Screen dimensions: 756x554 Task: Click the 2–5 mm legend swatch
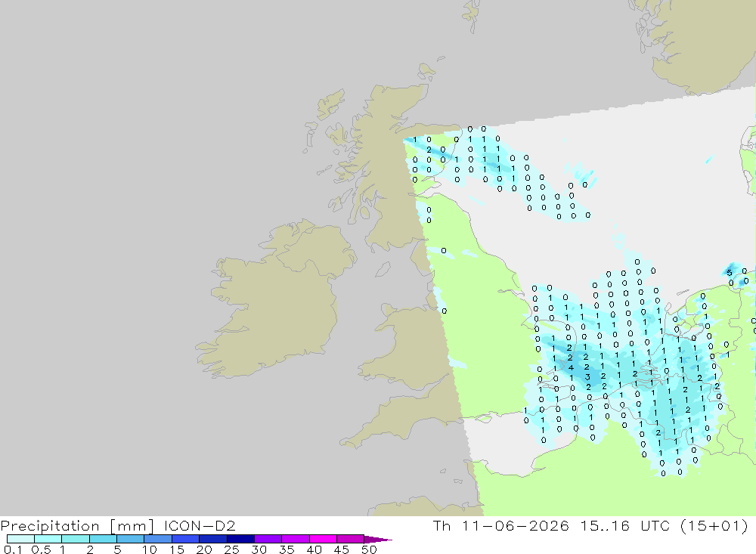[x=103, y=539]
